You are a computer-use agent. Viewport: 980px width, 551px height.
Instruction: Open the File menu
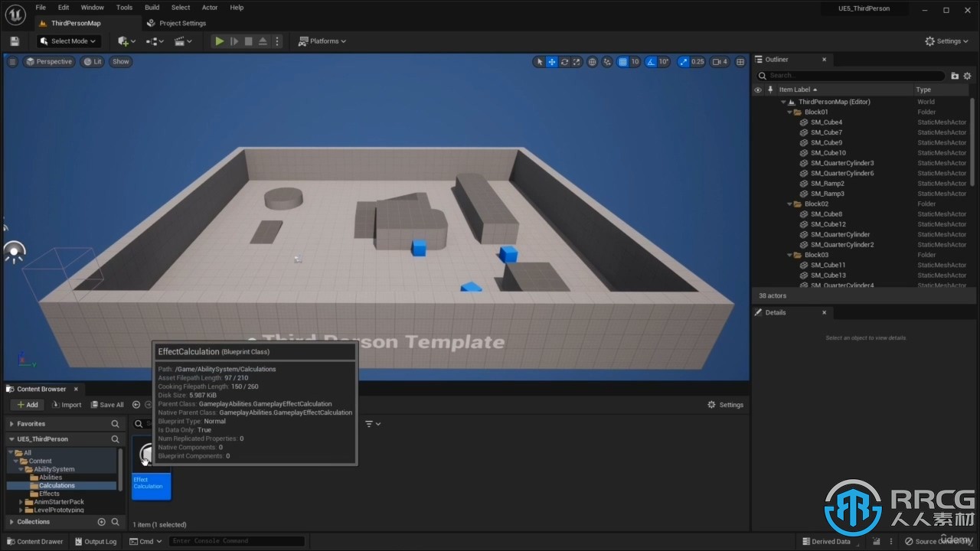[x=41, y=8]
